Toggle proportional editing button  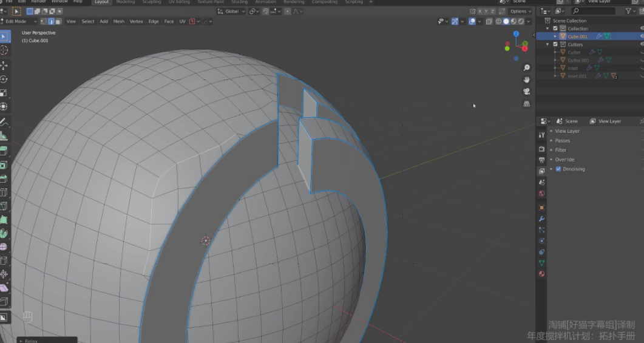click(288, 12)
